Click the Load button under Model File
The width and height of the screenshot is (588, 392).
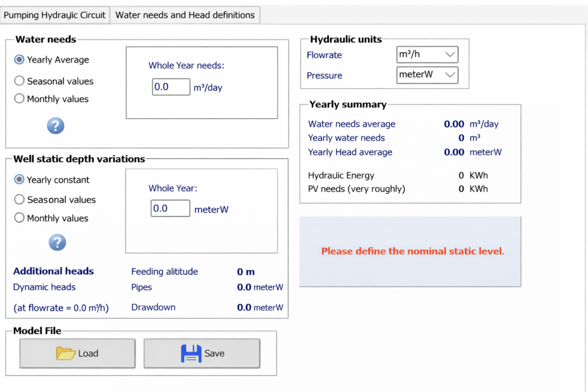point(78,353)
